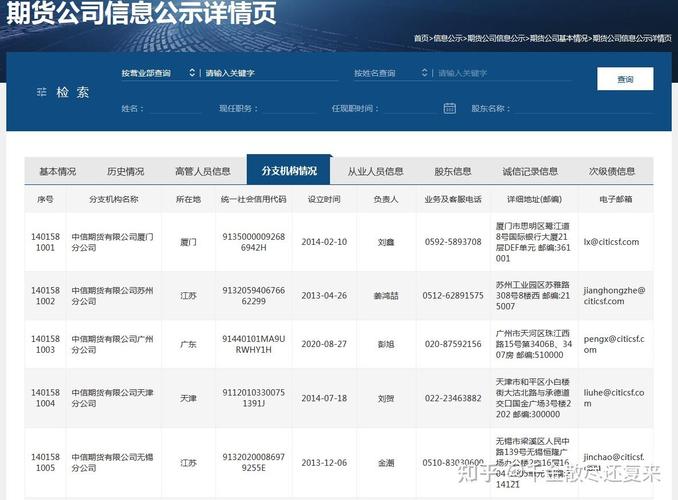The image size is (678, 500).
Task: Select the 分支机构情况 tab
Action: 289,170
